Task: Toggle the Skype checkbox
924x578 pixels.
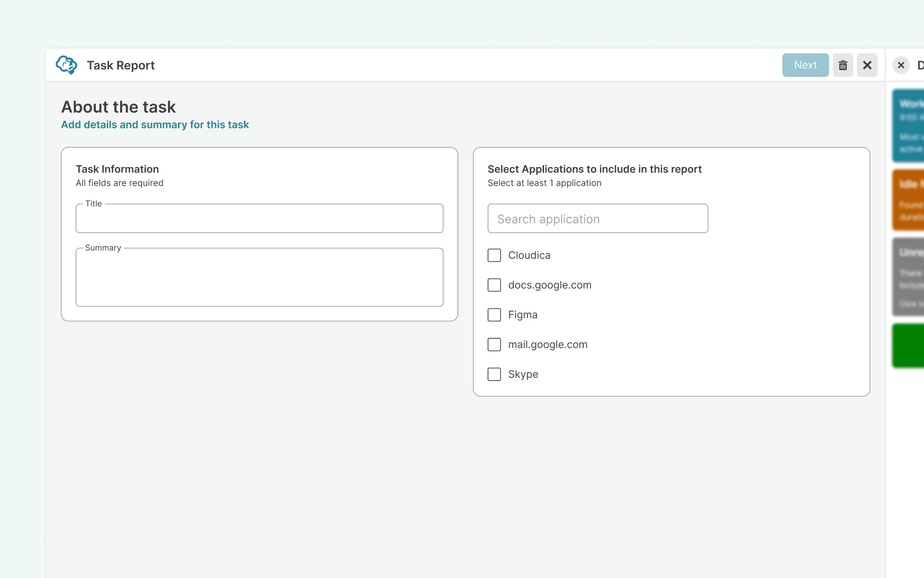Action: coord(494,375)
